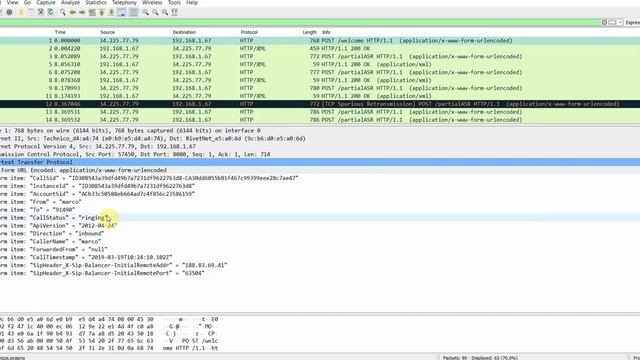The width and height of the screenshot is (640, 360).
Task: Click the Packets 90 Displayed 63 status text
Action: click(x=480, y=358)
